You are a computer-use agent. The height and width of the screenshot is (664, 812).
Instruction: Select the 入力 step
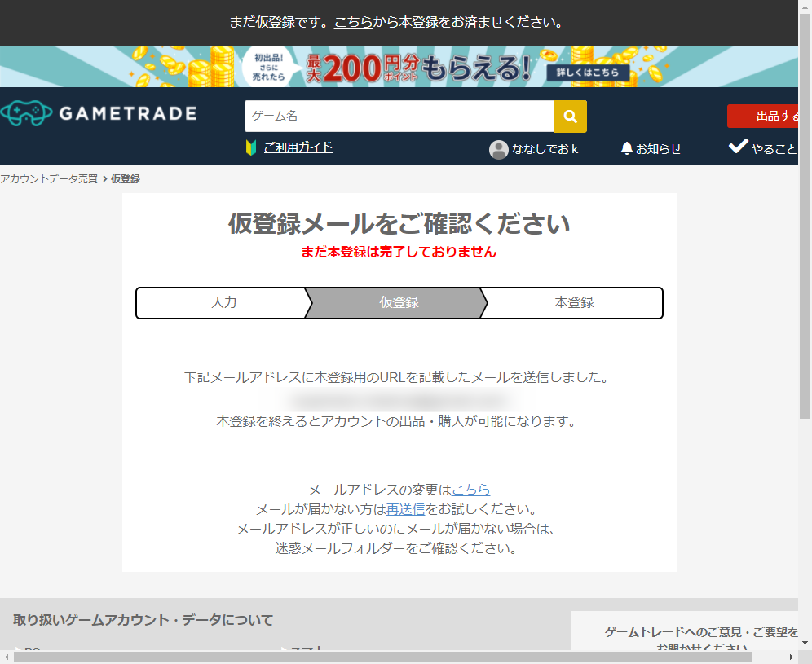pyautogui.click(x=223, y=303)
